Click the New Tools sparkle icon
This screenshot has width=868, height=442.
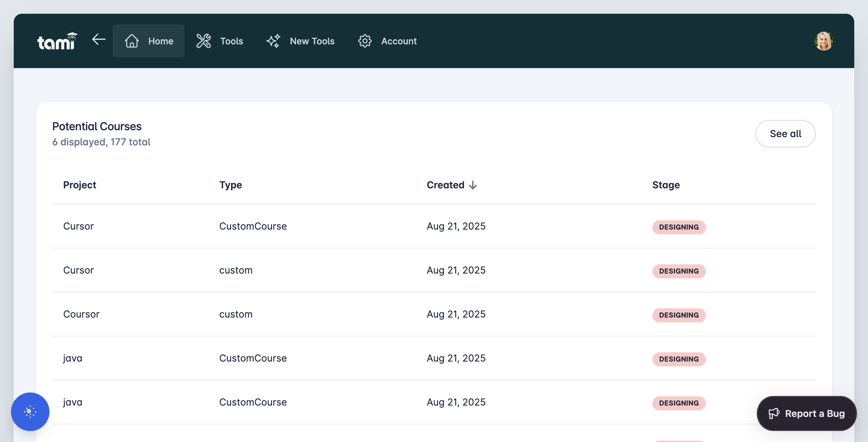coord(273,41)
